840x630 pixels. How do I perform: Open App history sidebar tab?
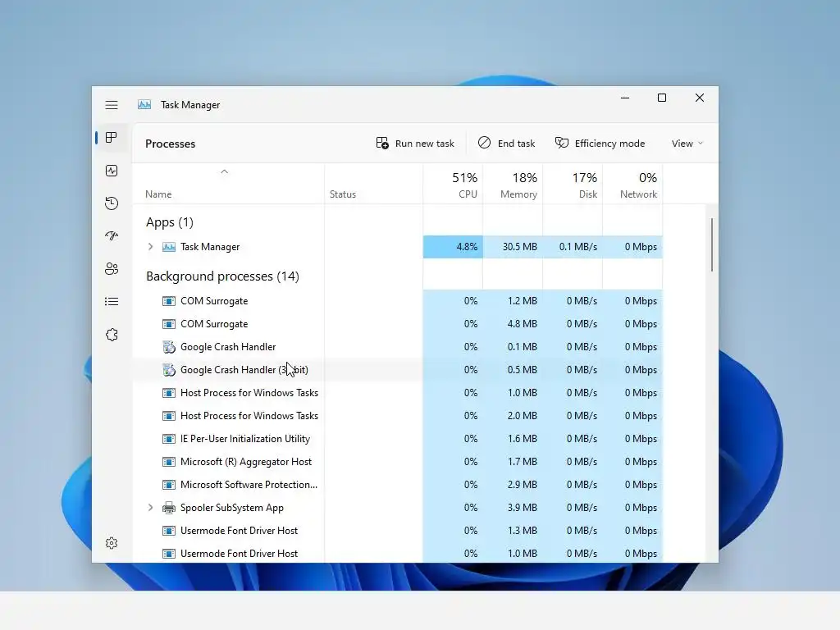point(112,203)
